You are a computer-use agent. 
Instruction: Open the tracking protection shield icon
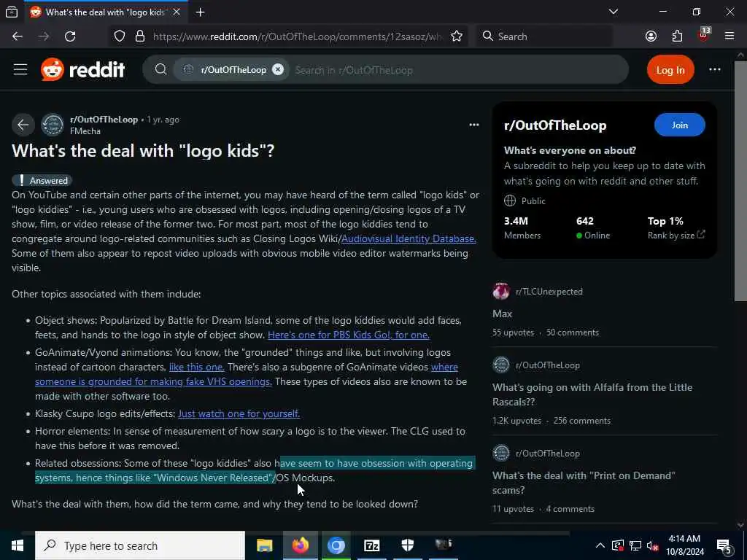(x=120, y=36)
